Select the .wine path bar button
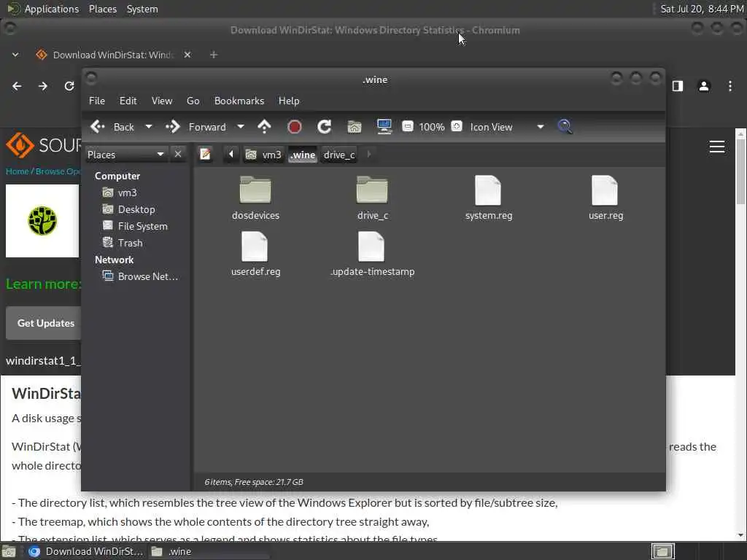This screenshot has width=747, height=560. pos(303,155)
